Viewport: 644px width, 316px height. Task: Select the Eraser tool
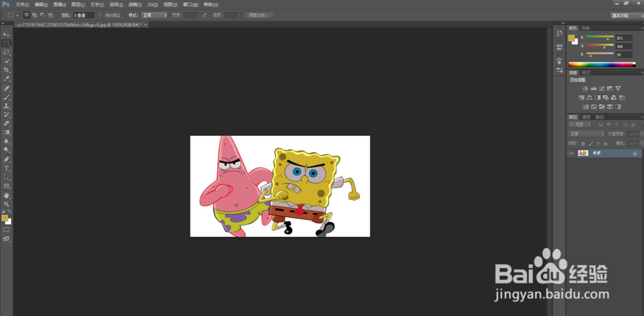[x=6, y=124]
